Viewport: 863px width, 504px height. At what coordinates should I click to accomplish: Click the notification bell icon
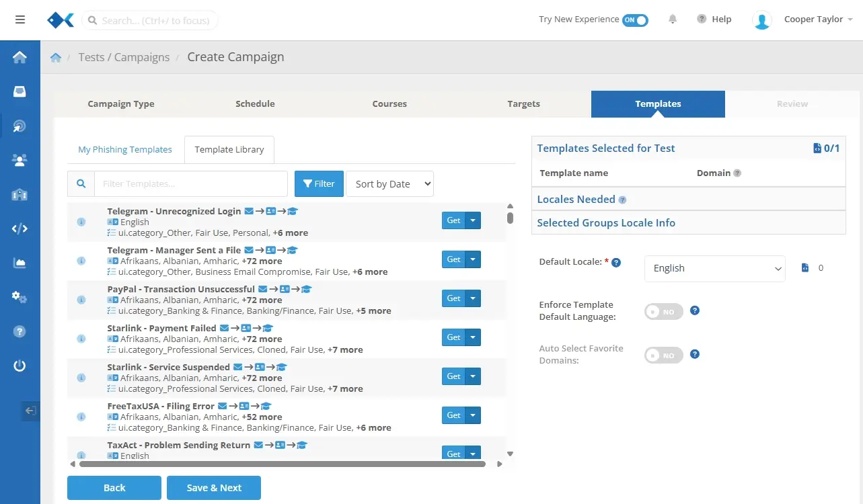[672, 19]
